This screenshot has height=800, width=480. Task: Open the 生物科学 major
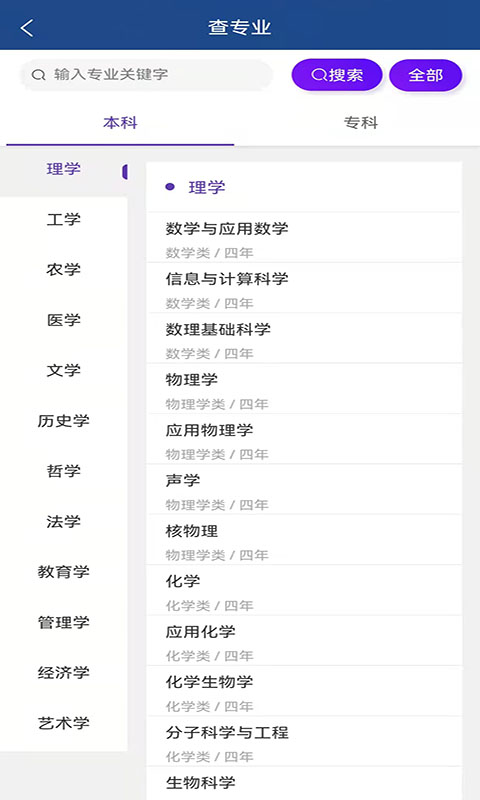pyautogui.click(x=304, y=784)
